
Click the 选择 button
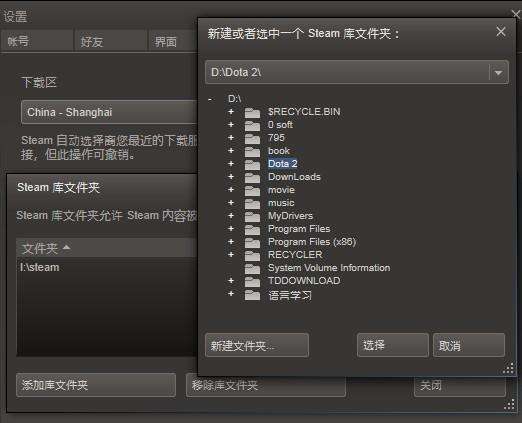(x=393, y=345)
